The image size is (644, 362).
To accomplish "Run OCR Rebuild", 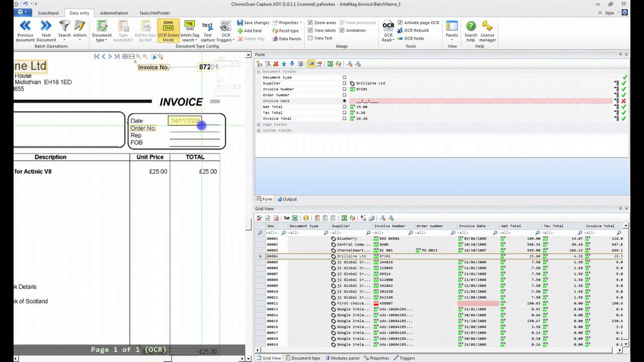I will 413,30.
